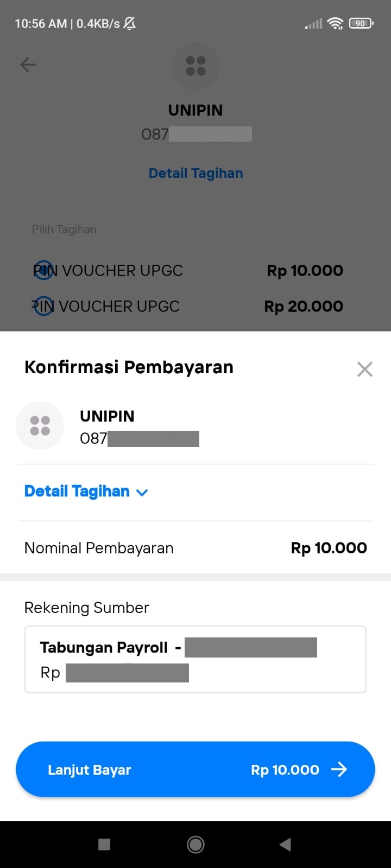Tap the back arrow at top

(x=28, y=65)
